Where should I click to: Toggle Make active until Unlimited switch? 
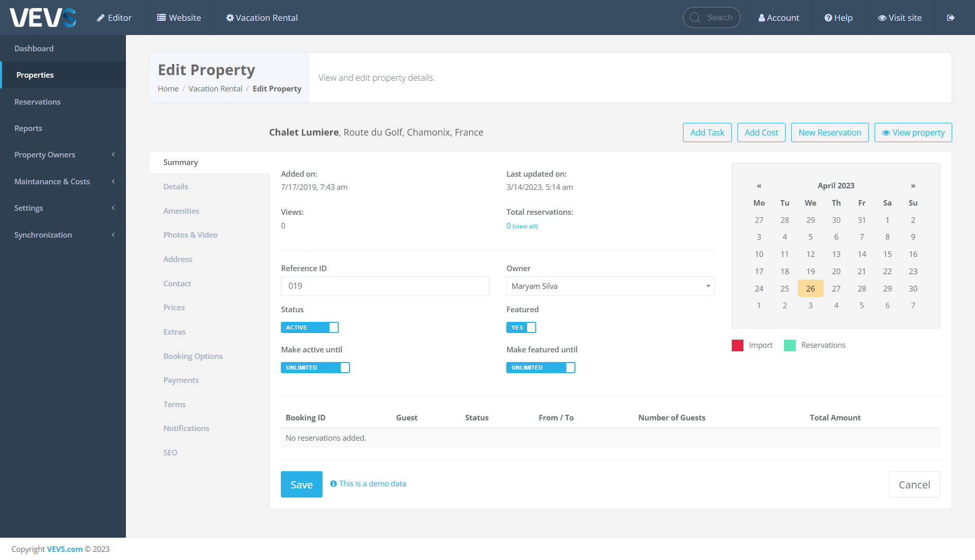(315, 368)
